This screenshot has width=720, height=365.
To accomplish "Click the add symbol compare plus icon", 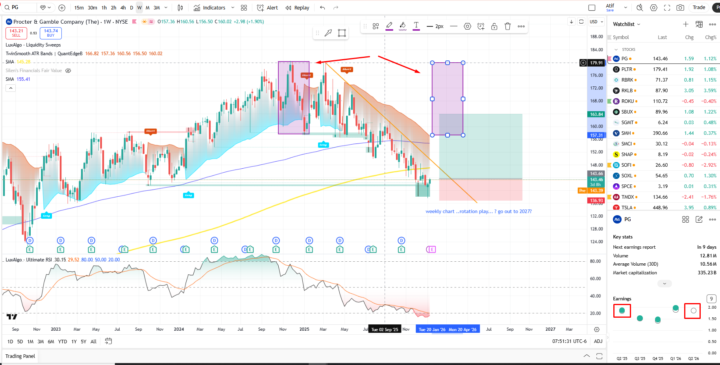I will pyautogui.click(x=62, y=8).
